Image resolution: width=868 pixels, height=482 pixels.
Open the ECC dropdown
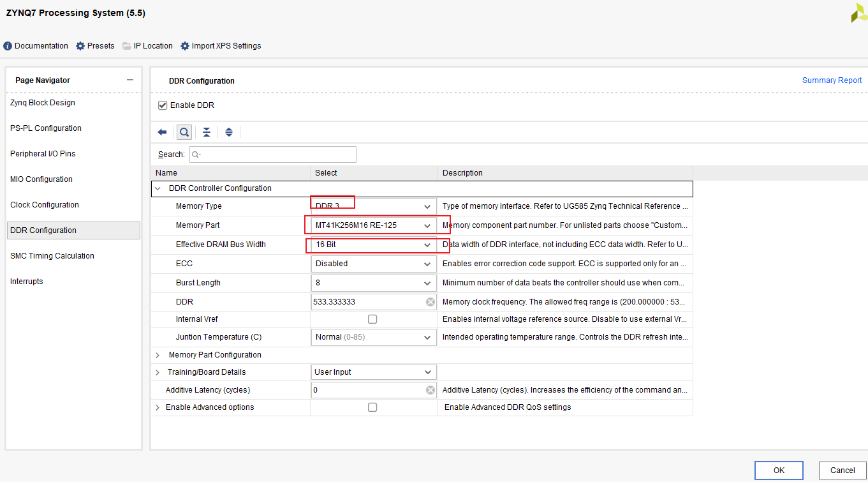point(374,264)
